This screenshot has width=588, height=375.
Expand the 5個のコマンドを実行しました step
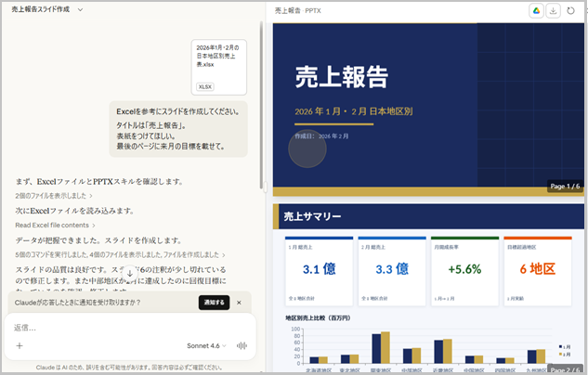(x=119, y=254)
